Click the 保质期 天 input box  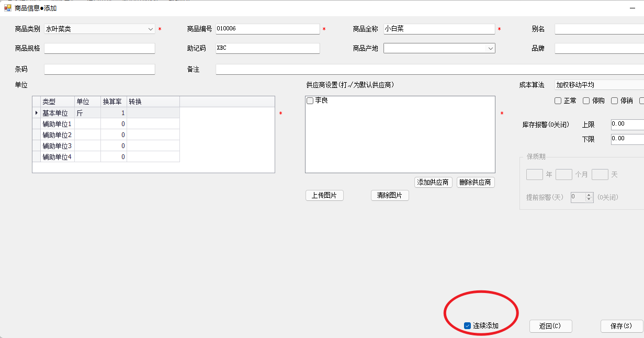(x=600, y=175)
